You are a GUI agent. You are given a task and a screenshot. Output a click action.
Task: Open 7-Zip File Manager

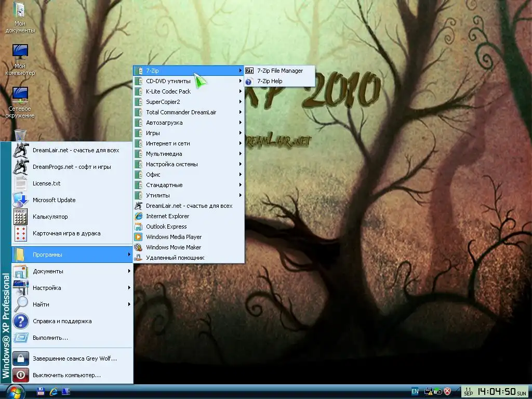[280, 71]
